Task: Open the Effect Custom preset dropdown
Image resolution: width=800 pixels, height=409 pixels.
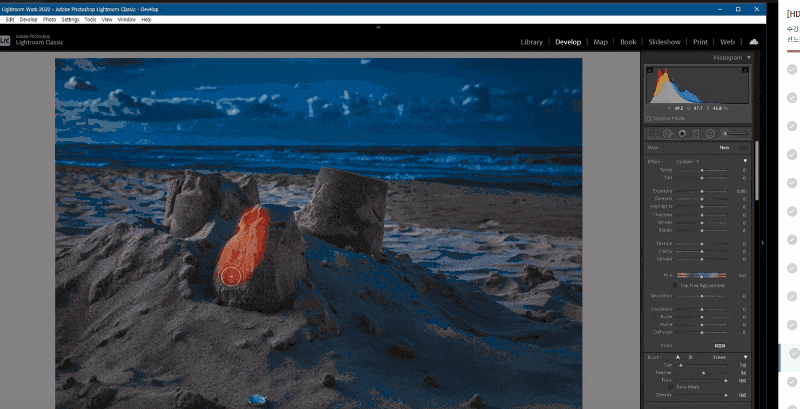Action: (688, 162)
